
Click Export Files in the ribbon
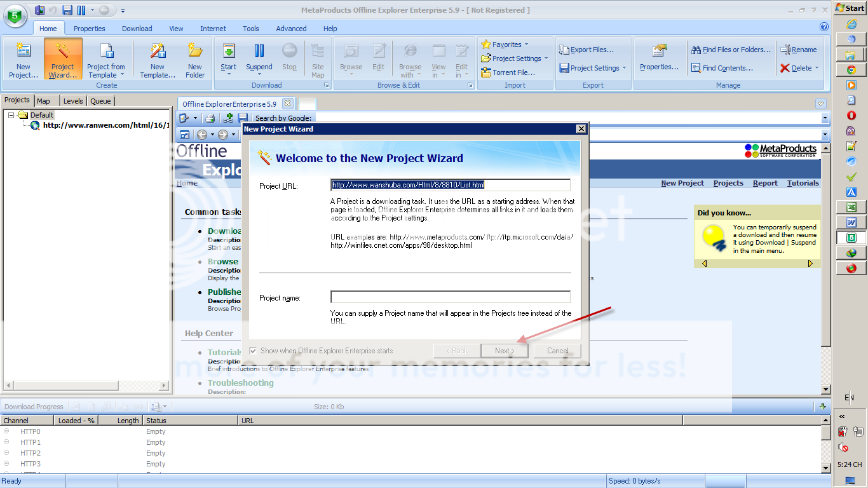point(586,50)
